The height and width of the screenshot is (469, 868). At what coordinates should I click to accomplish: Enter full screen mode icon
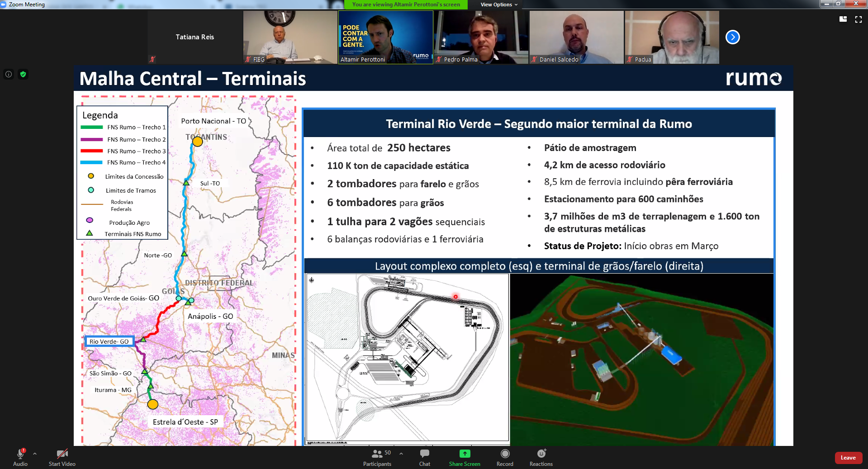pos(859,19)
